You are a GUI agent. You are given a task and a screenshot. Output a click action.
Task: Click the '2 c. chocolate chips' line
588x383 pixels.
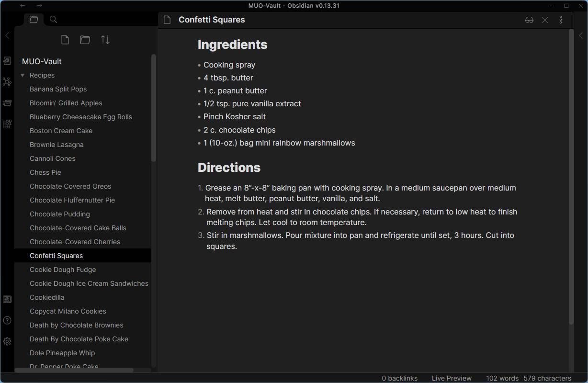click(239, 130)
